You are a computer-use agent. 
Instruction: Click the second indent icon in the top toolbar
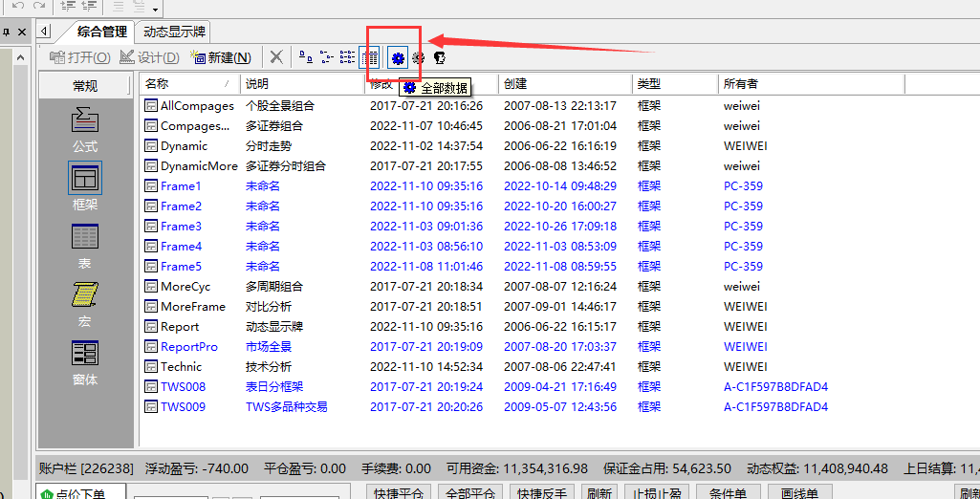click(x=89, y=7)
